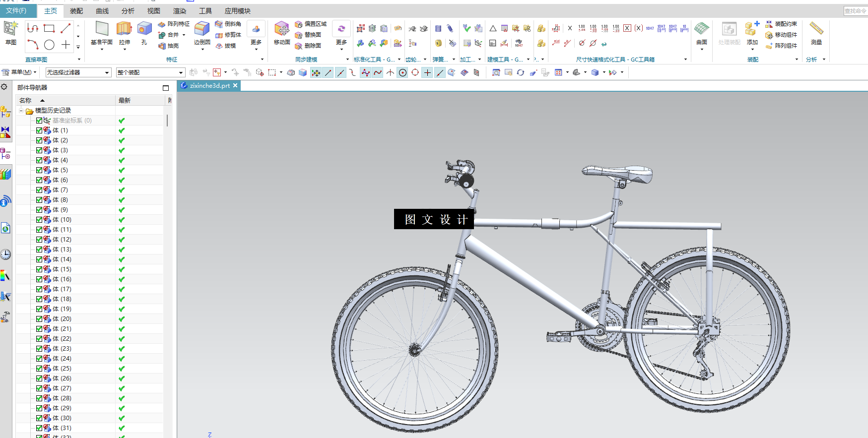The height and width of the screenshot is (438, 868).
Task: Expand the dropdown arrow under 基准平面
Action: (x=102, y=50)
